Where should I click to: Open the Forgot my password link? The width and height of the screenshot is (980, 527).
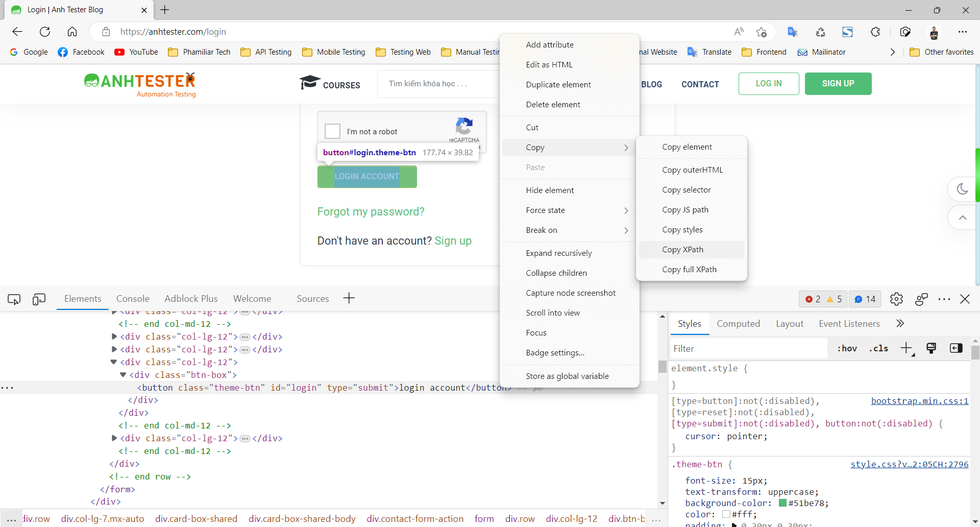[371, 211]
